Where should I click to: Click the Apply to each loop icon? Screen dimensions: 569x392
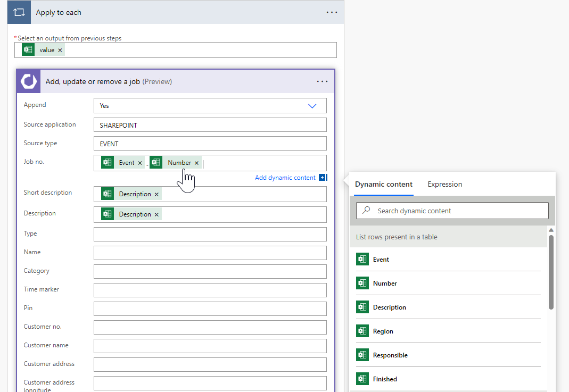click(x=19, y=12)
